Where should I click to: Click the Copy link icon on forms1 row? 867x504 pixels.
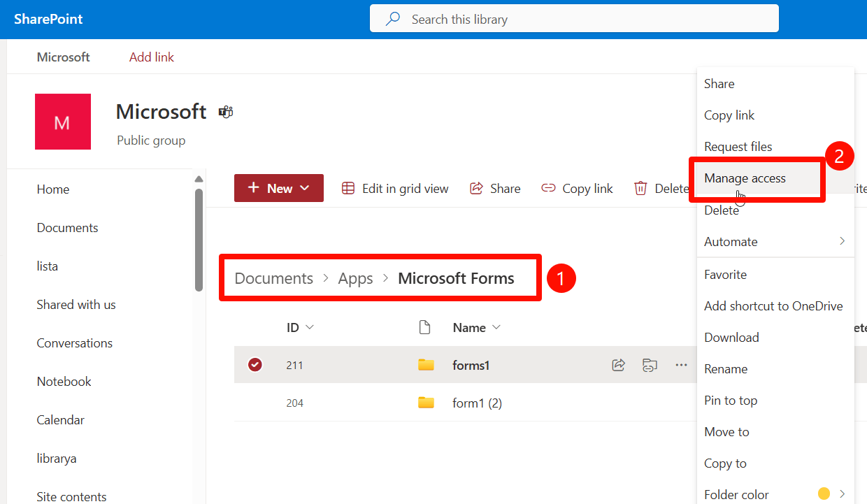coord(650,364)
